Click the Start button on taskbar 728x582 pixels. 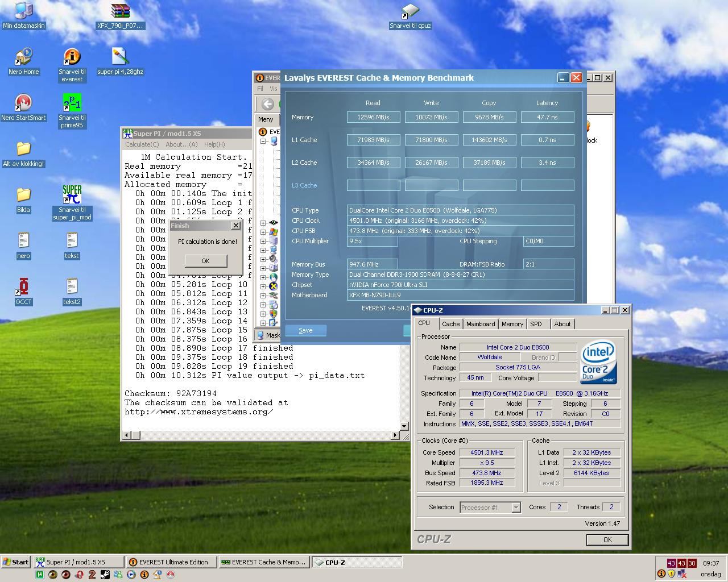click(16, 562)
